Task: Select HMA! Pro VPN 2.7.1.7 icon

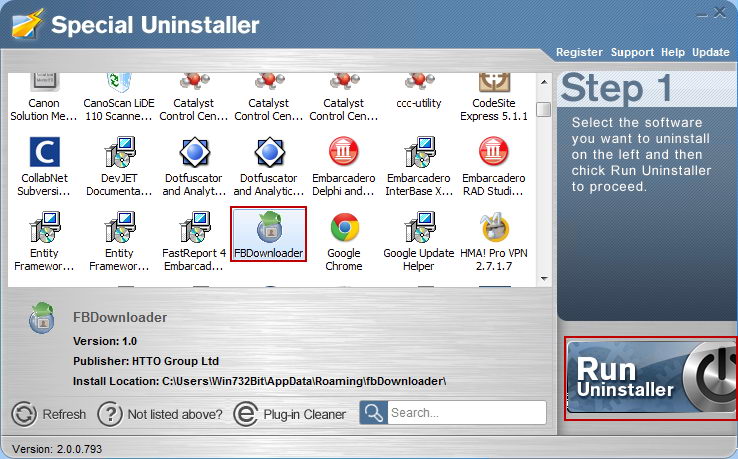Action: (494, 227)
